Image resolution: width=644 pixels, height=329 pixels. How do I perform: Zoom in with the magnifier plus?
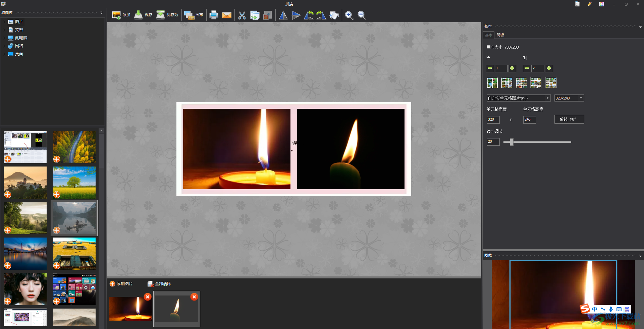(349, 15)
